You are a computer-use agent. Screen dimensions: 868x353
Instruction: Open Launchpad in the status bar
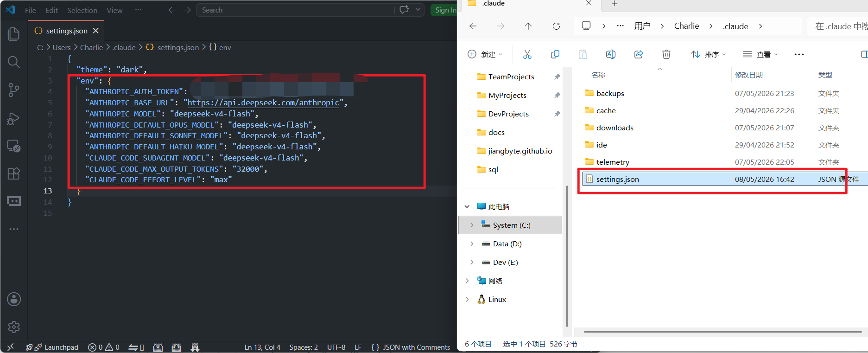coord(52,347)
